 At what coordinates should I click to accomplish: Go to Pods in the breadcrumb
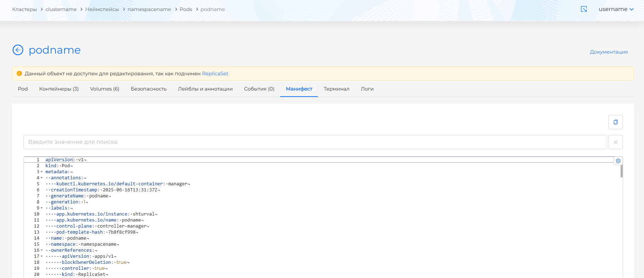point(185,9)
